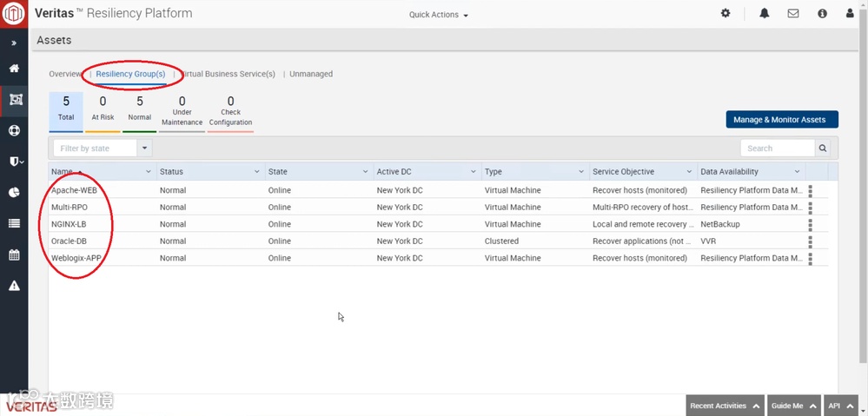The height and width of the screenshot is (416, 868).
Task: Go to Home icon in sidebar
Action: click(14, 68)
